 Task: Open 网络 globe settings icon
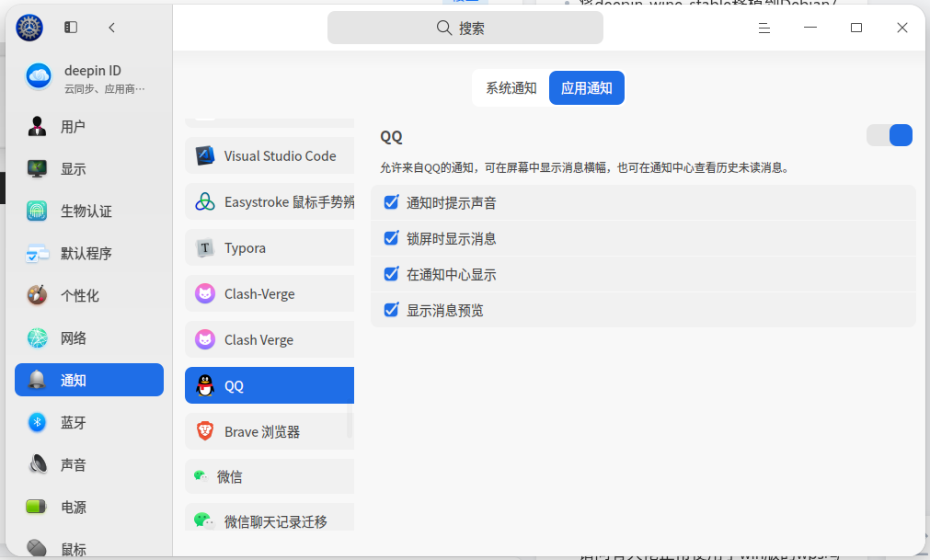click(37, 337)
